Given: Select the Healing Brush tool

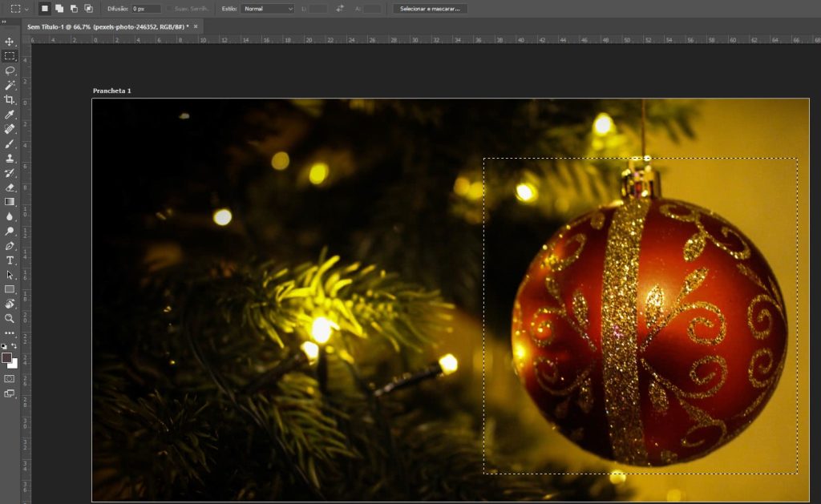Looking at the screenshot, I should 10,129.
